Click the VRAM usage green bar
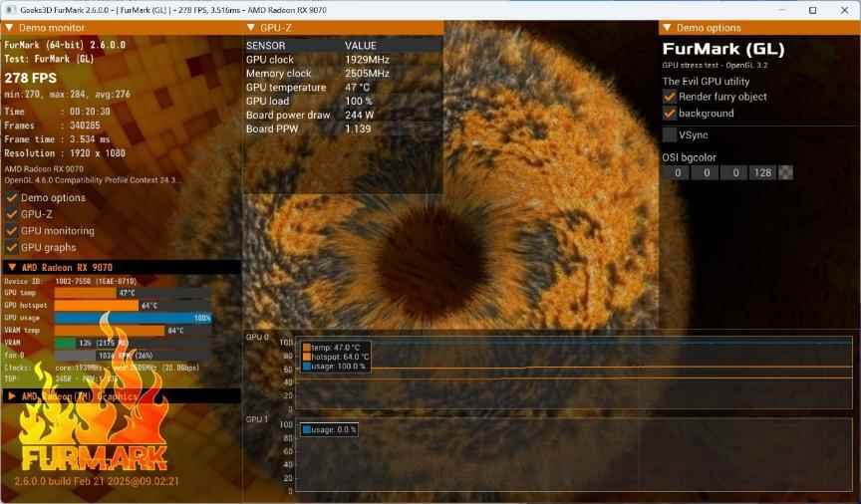Screen dimensions: 861x504 point(64,343)
